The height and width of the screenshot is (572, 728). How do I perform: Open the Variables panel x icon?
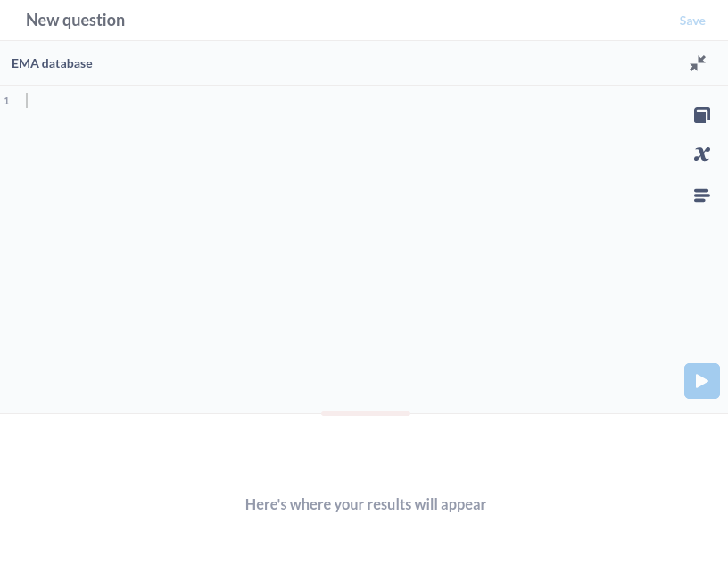(x=701, y=153)
